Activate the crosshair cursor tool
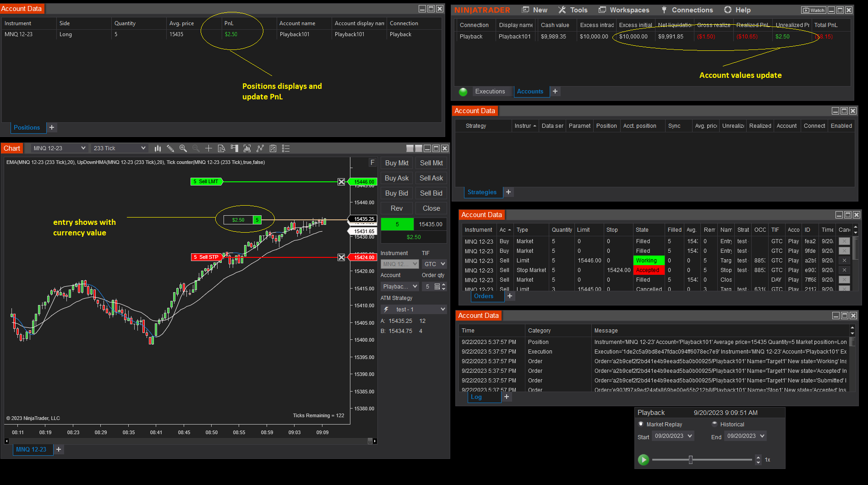 (x=209, y=148)
